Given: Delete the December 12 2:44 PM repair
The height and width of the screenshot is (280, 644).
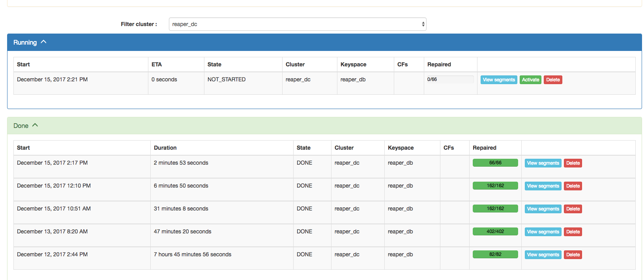Looking at the screenshot, I should (573, 255).
